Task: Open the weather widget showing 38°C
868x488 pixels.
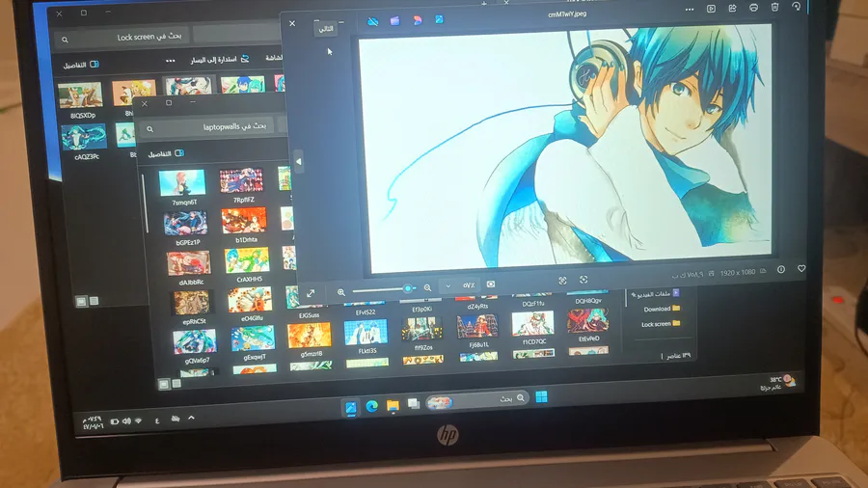Action: coord(778,384)
